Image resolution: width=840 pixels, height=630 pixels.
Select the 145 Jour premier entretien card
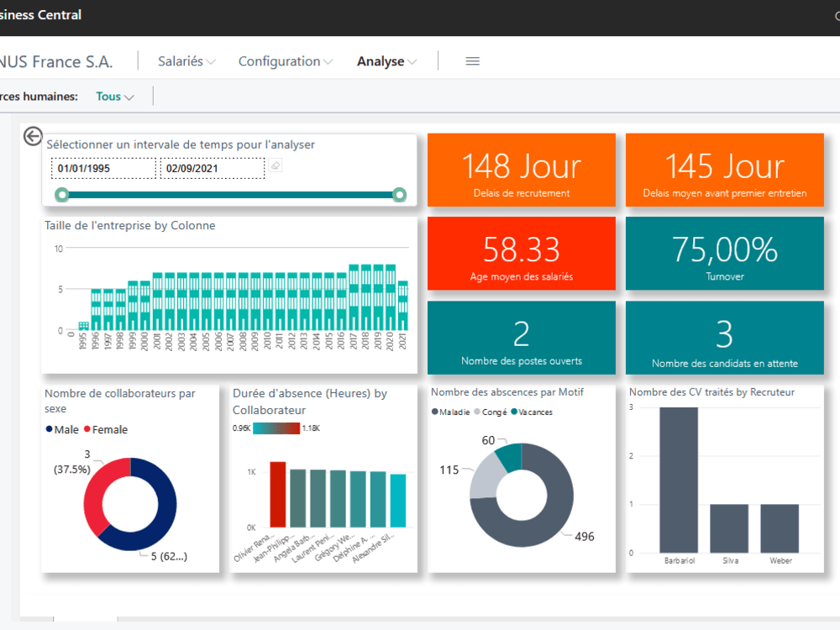724,170
